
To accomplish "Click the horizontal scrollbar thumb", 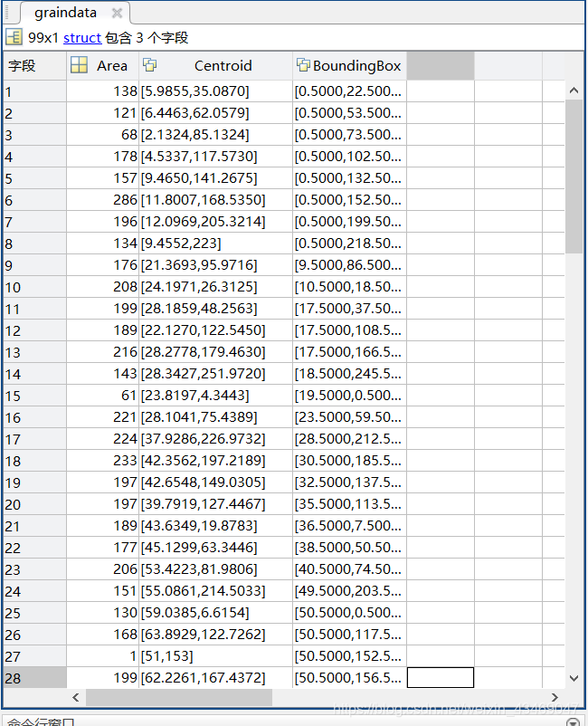I will point(179,698).
